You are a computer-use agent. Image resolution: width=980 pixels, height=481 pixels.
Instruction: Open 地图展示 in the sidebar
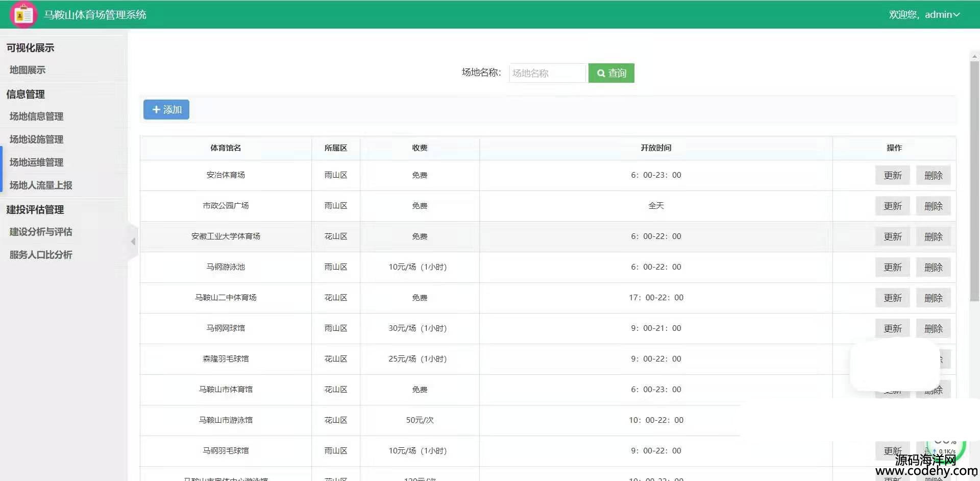coord(28,70)
